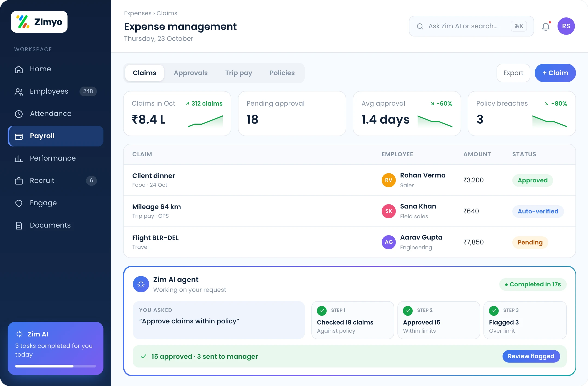The height and width of the screenshot is (386, 588).
Task: Click the Step 3 green checkmark
Action: 494,310
